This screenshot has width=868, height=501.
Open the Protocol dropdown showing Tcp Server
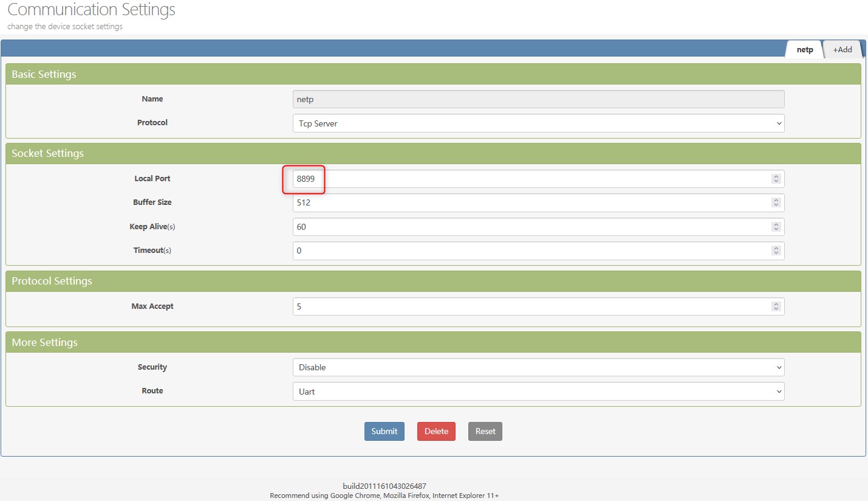pyautogui.click(x=538, y=123)
